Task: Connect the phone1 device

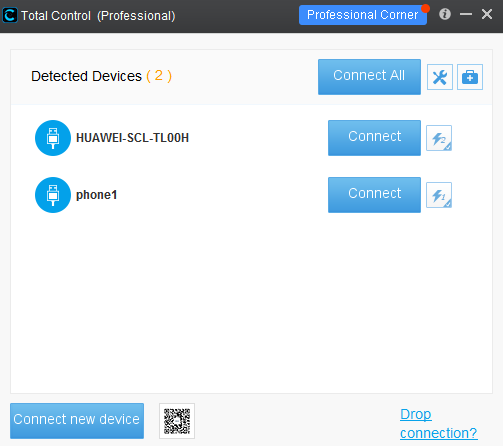Action: tap(374, 195)
